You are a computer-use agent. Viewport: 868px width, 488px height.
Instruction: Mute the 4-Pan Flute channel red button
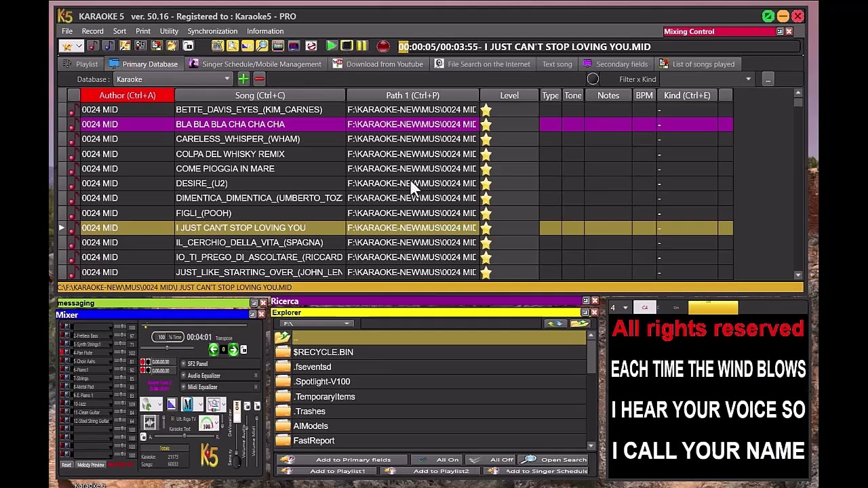(62, 352)
